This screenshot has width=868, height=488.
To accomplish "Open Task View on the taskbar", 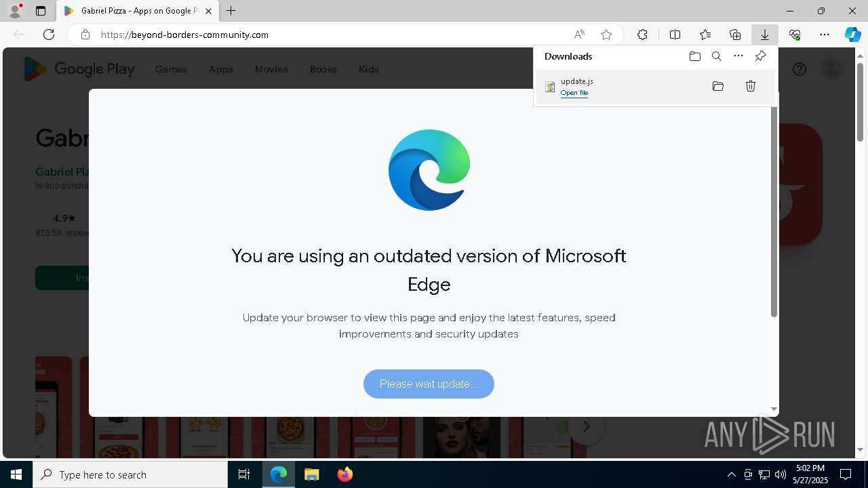I will (x=244, y=474).
